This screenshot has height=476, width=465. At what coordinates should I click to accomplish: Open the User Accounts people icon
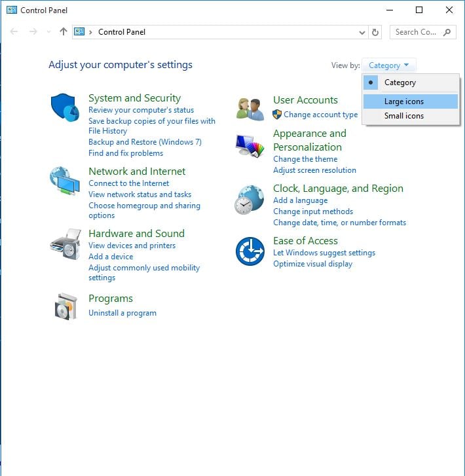[x=250, y=109]
